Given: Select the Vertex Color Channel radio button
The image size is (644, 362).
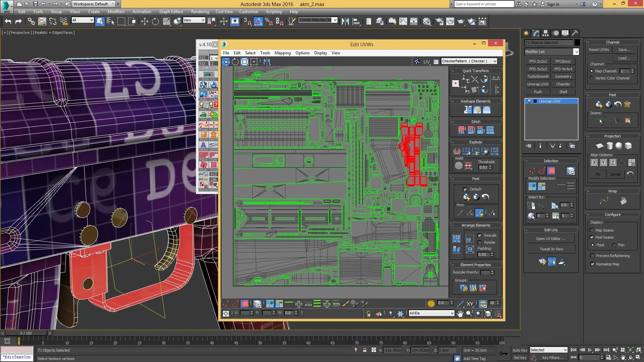Looking at the screenshot, I should tap(591, 78).
